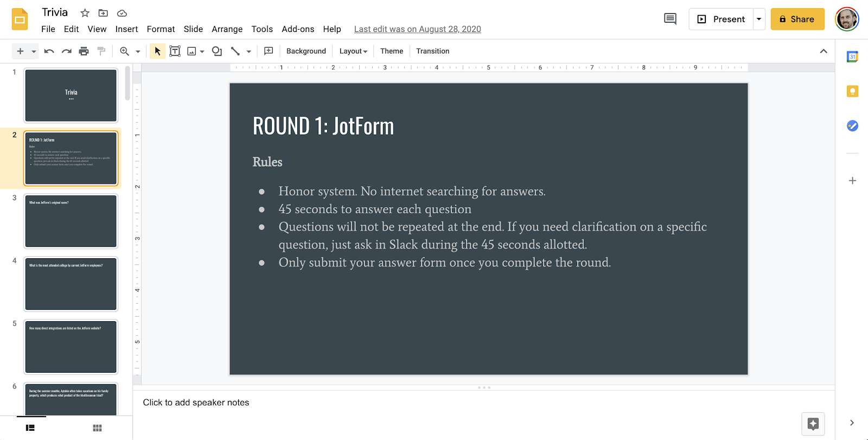Image resolution: width=868 pixels, height=440 pixels.
Task: Open the Add-ons menu
Action: 298,29
